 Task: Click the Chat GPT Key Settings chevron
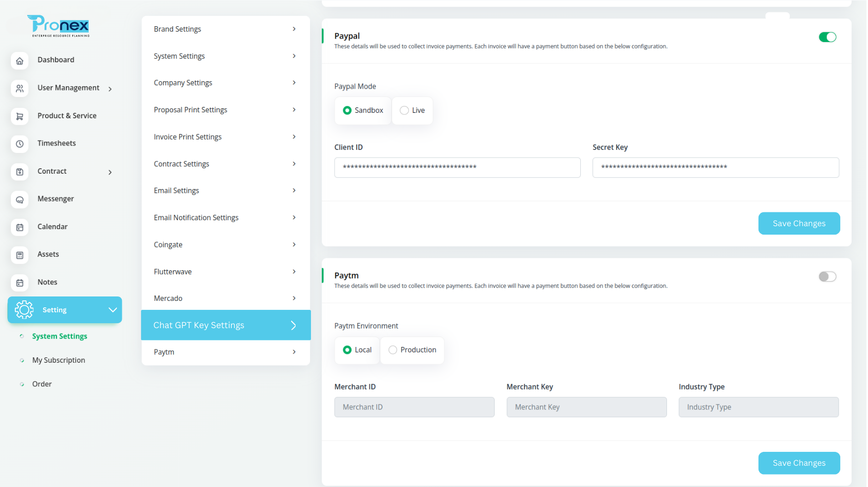pos(294,325)
